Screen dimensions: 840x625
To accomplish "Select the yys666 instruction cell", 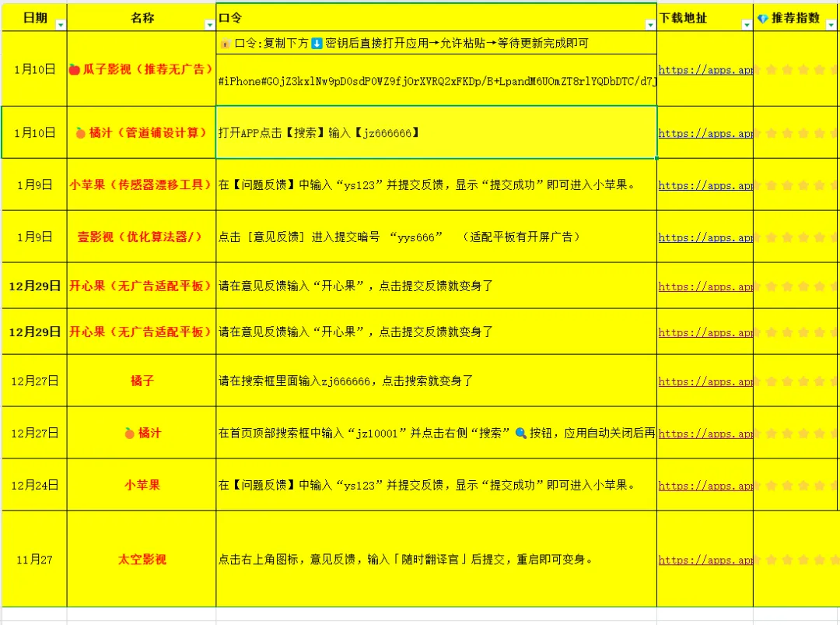I will coord(436,237).
